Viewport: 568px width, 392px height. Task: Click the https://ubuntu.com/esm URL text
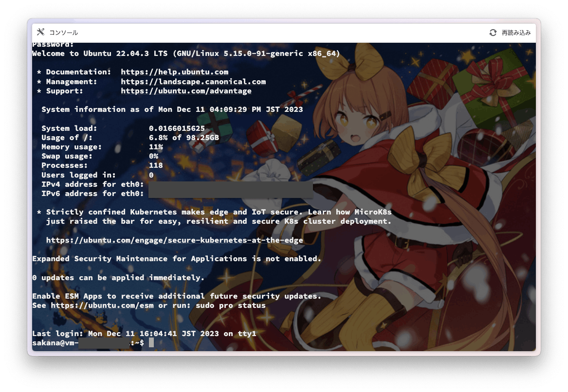tap(102, 305)
